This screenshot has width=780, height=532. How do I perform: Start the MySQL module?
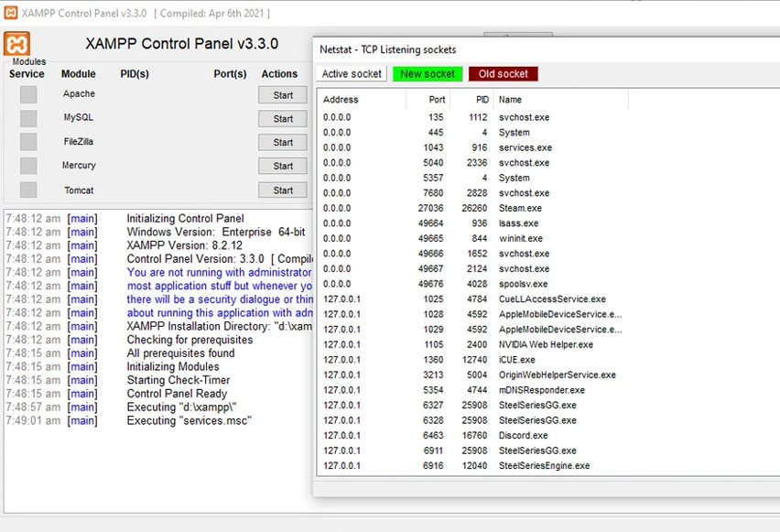[282, 118]
